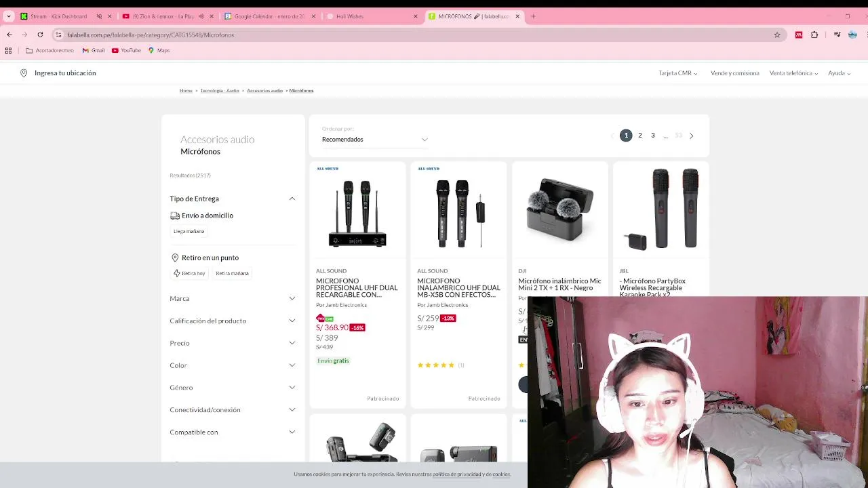Open the YouTube bookmark
Image resolution: width=868 pixels, height=488 pixels.
[x=126, y=50]
